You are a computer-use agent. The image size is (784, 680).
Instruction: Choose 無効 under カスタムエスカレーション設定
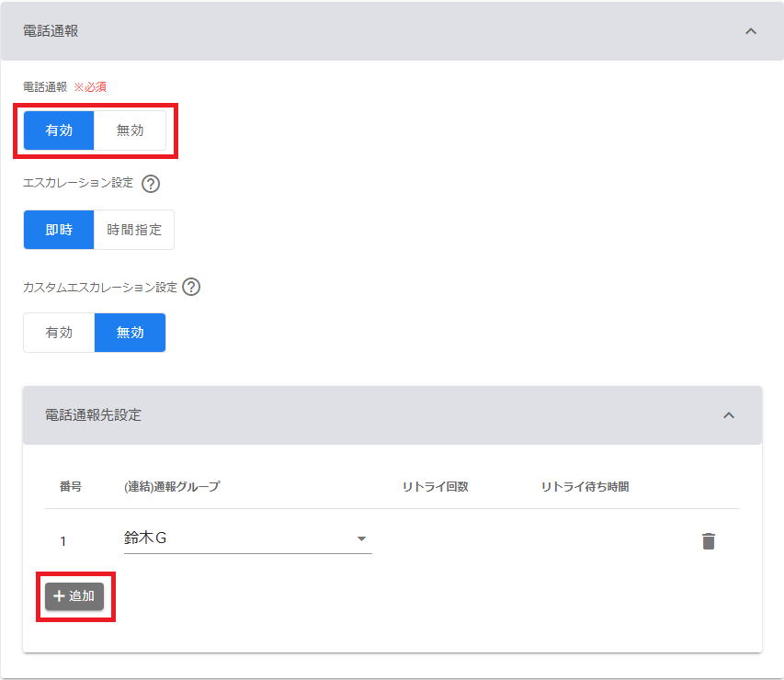tap(130, 333)
